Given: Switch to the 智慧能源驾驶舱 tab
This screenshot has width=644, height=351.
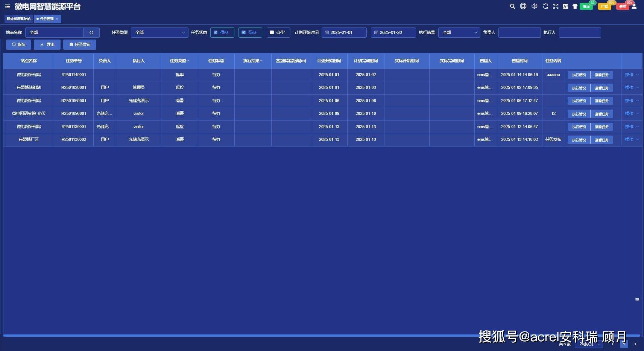Looking at the screenshot, I should [x=18, y=19].
